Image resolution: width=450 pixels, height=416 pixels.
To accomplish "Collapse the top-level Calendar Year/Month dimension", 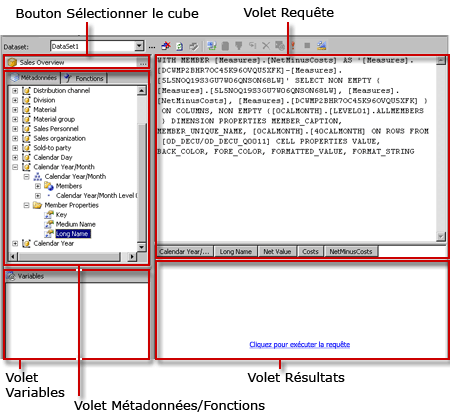I will (x=15, y=167).
